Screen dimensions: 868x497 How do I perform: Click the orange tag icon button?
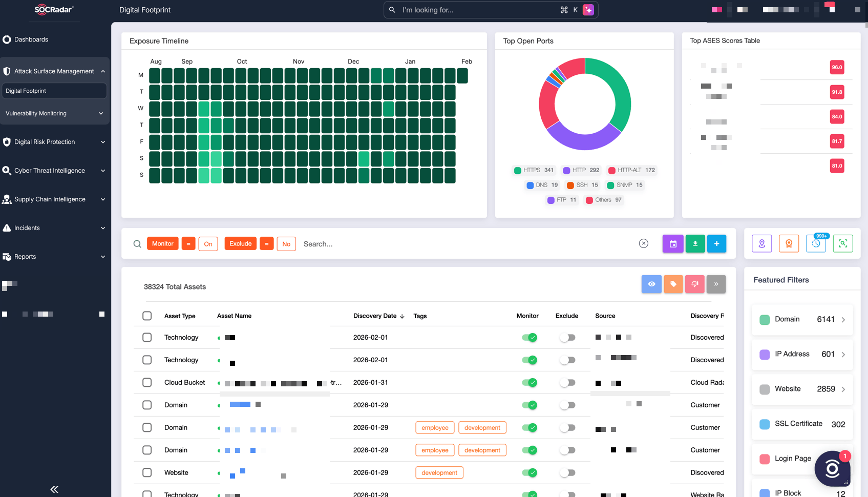coord(673,284)
